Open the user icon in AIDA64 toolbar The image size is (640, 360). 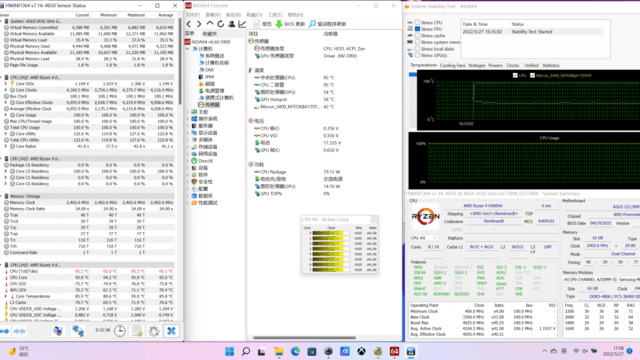[x=231, y=24]
